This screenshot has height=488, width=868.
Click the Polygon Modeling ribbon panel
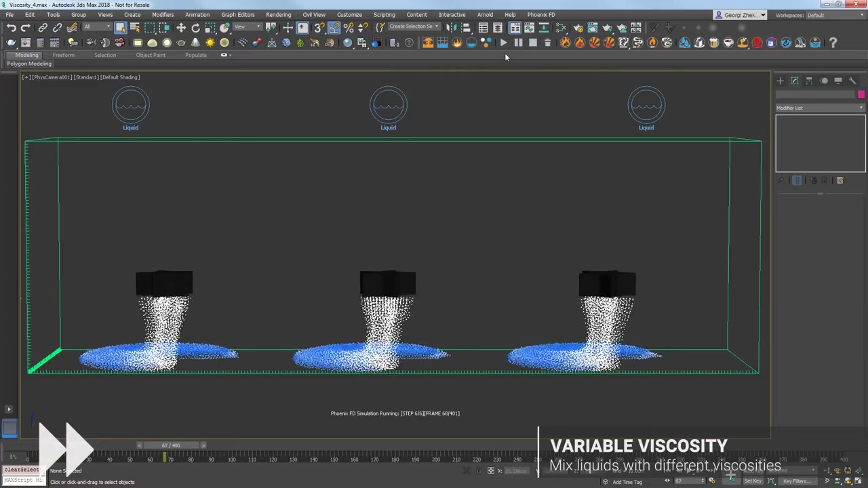[x=29, y=63]
